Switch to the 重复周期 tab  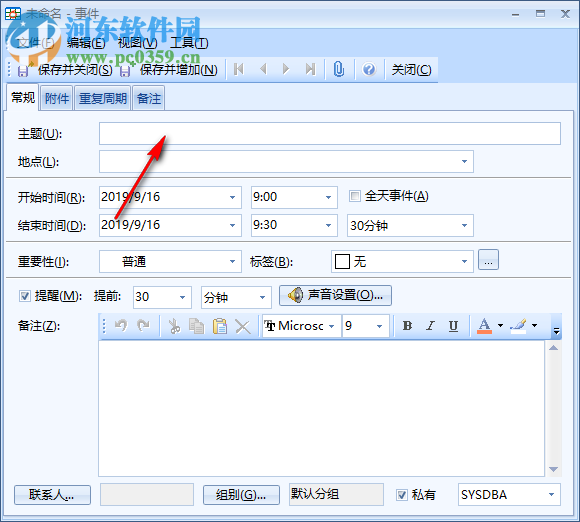tap(102, 98)
